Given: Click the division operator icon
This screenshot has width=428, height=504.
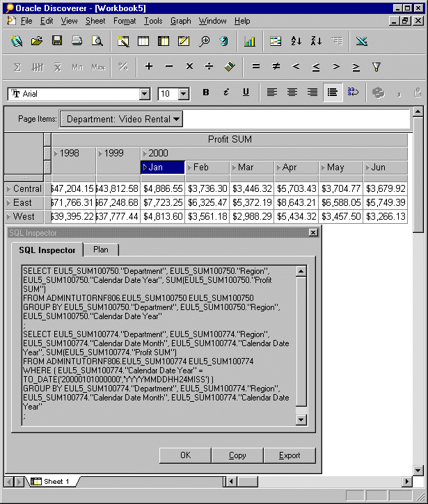Looking at the screenshot, I should pos(209,66).
